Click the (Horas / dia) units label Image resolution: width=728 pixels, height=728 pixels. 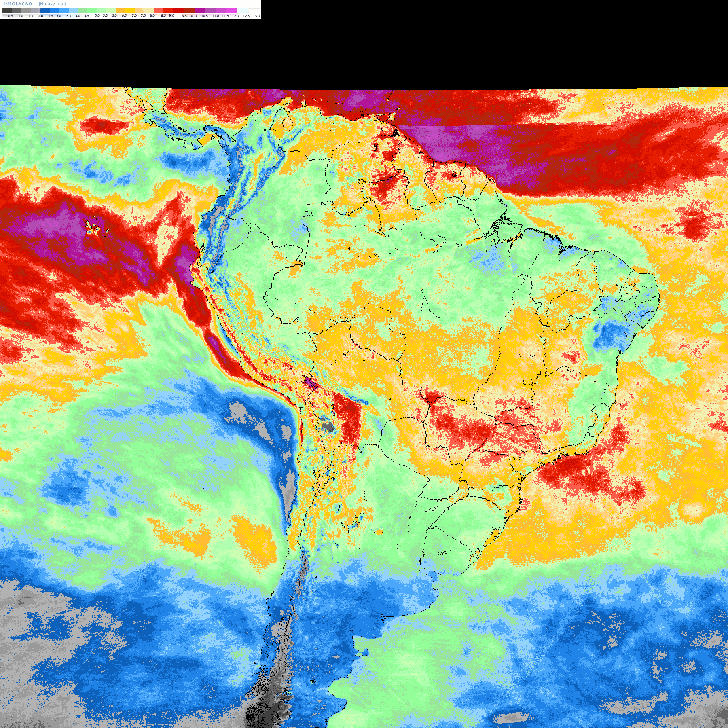click(x=52, y=4)
